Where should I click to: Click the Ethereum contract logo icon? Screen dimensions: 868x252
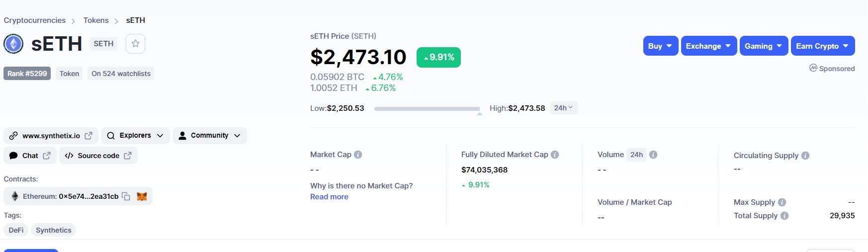pyautogui.click(x=15, y=196)
